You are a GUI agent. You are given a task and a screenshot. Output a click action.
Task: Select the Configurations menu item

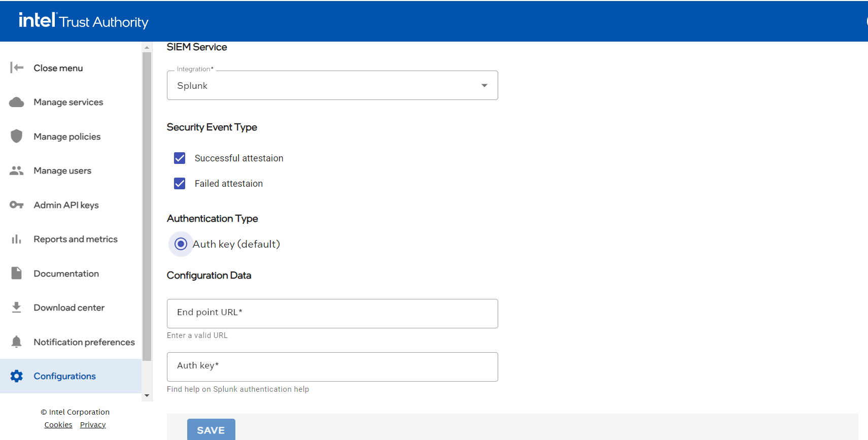pos(71,376)
